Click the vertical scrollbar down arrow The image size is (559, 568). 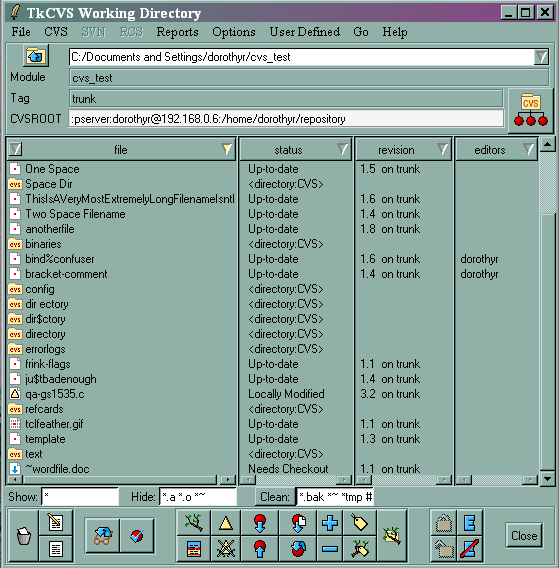[547, 479]
